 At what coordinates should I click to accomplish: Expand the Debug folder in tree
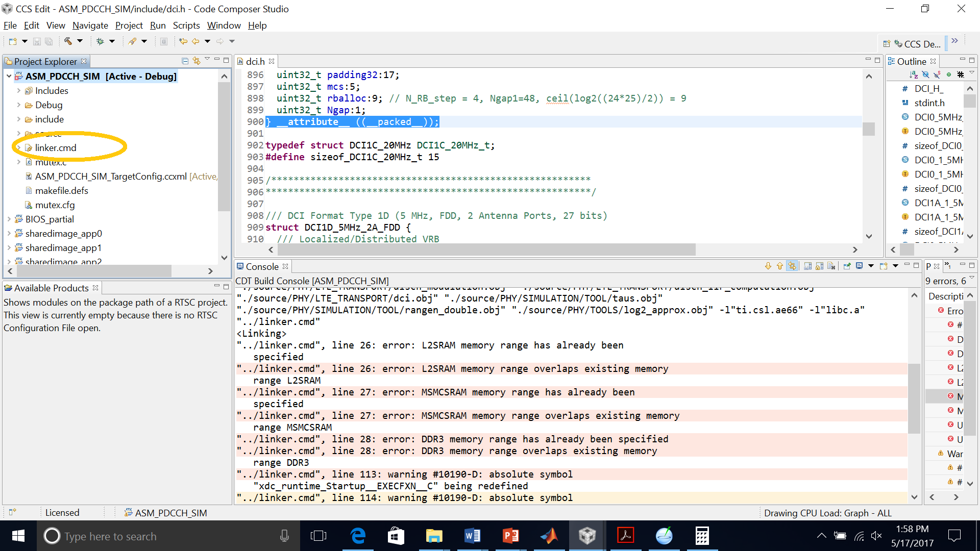coord(19,105)
